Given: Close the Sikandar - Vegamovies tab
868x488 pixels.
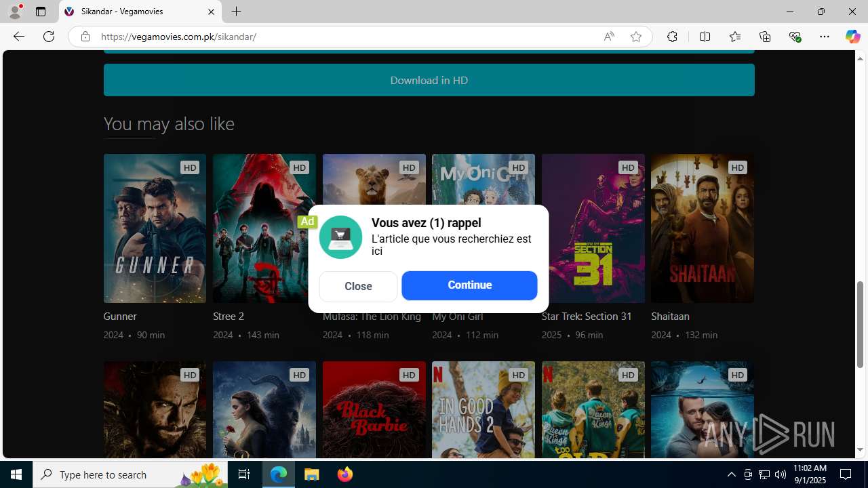Looking at the screenshot, I should tap(211, 12).
